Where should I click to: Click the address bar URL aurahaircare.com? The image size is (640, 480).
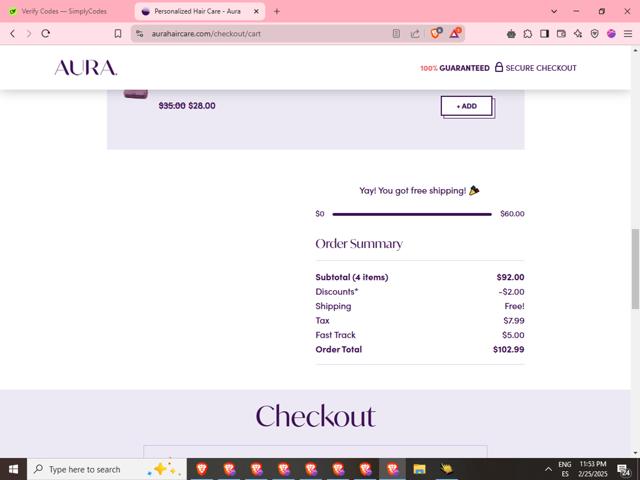[x=206, y=34]
